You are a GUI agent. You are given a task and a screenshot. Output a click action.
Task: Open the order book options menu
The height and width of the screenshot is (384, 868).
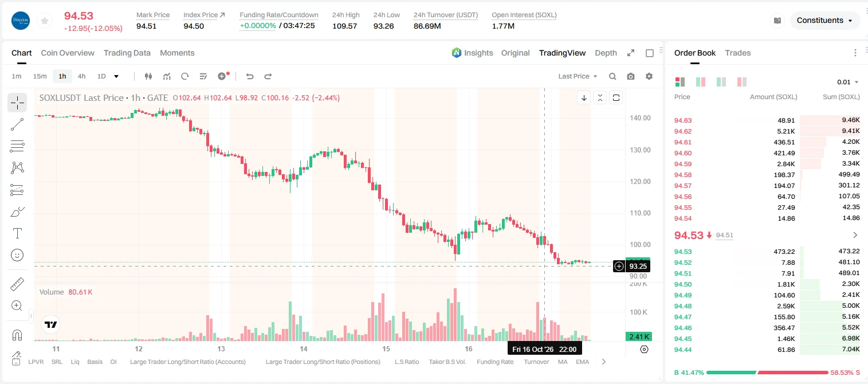point(855,53)
